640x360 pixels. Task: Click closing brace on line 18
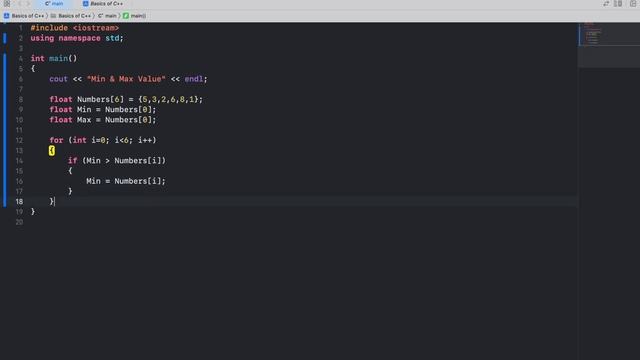pos(51,202)
